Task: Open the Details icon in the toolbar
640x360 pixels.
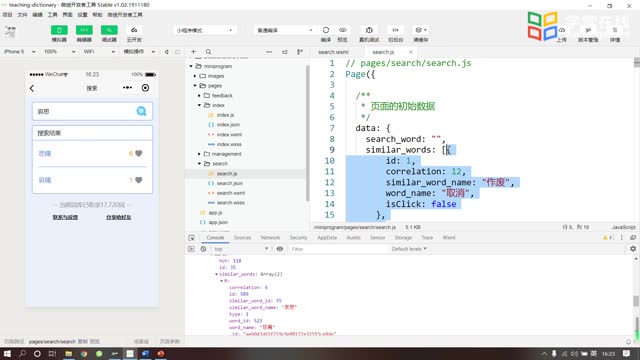Action: (615, 30)
